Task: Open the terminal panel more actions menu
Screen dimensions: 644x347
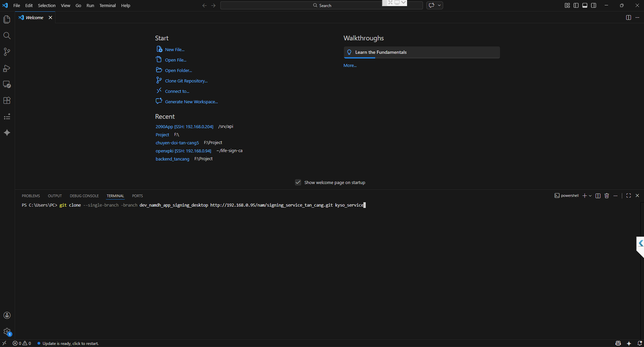Action: pyautogui.click(x=615, y=195)
